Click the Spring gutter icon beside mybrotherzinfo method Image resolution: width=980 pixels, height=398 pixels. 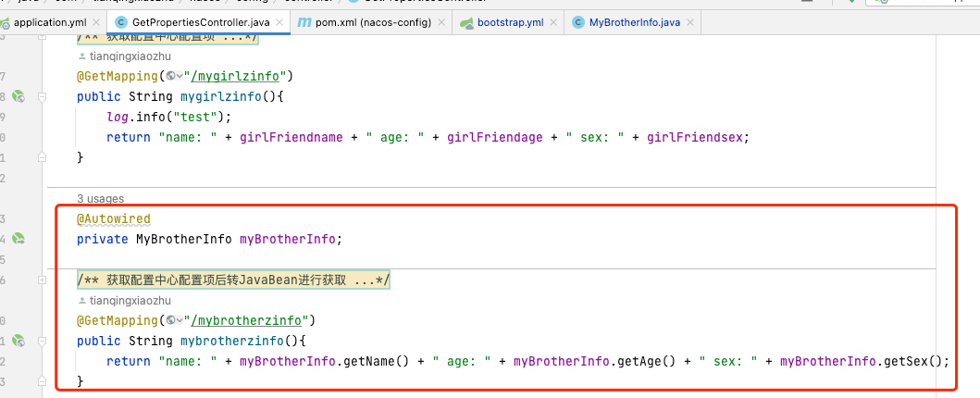18,341
